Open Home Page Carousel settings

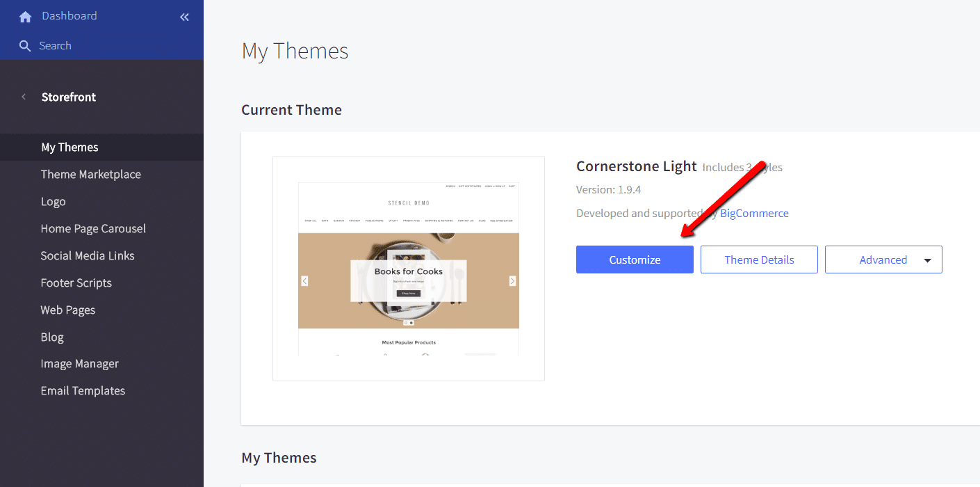click(x=93, y=229)
